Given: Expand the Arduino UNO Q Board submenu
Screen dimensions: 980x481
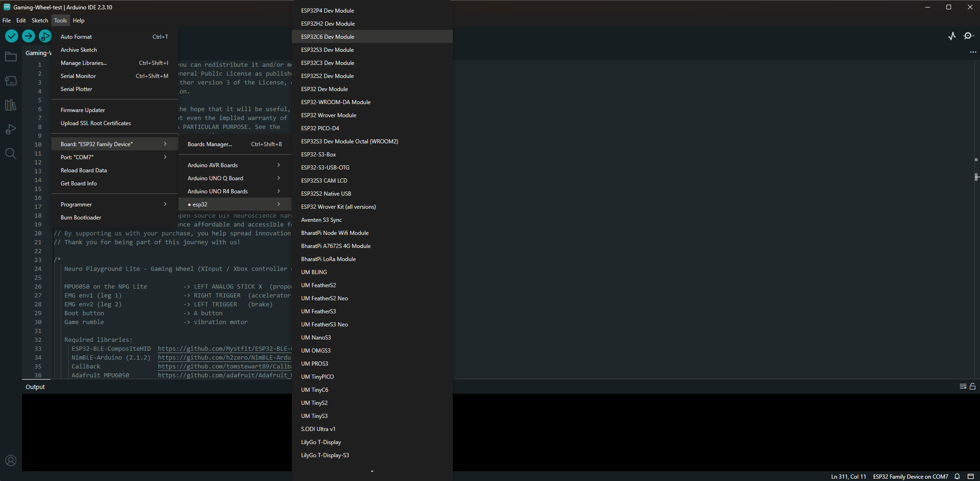Looking at the screenshot, I should click(x=235, y=178).
